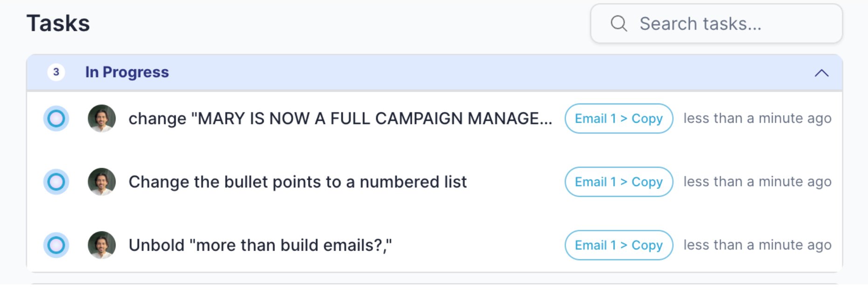Click assignee avatar on Unbold task

(x=102, y=245)
